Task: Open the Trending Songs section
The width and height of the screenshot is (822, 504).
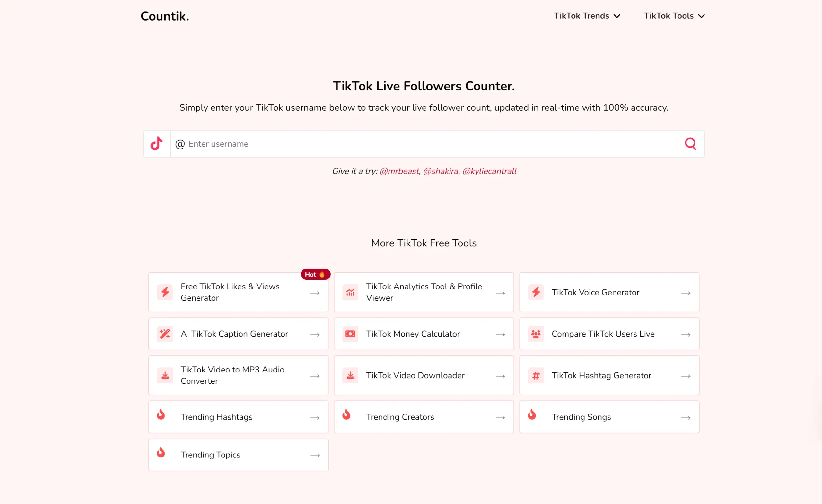Action: point(609,417)
